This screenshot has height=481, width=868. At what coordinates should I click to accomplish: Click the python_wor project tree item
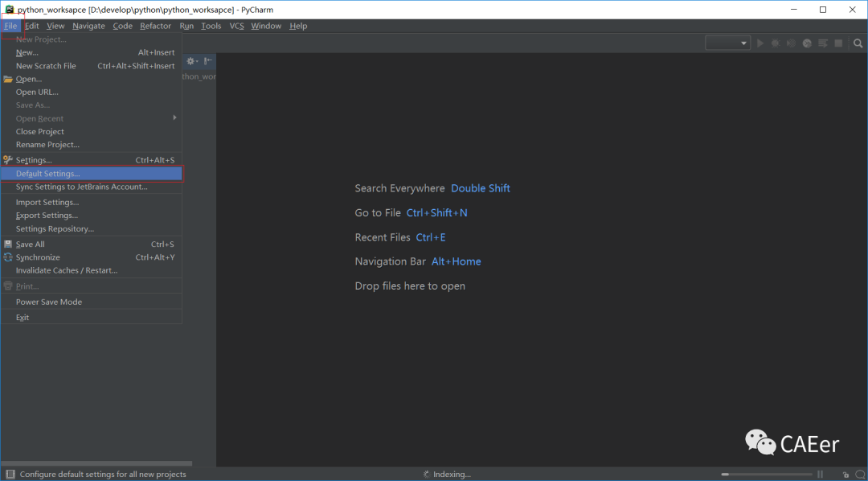coord(199,76)
